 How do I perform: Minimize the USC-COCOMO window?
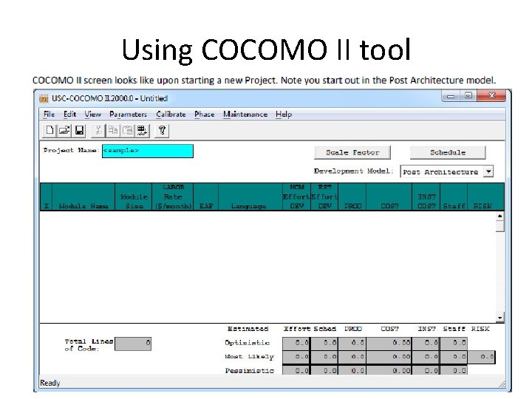451,96
